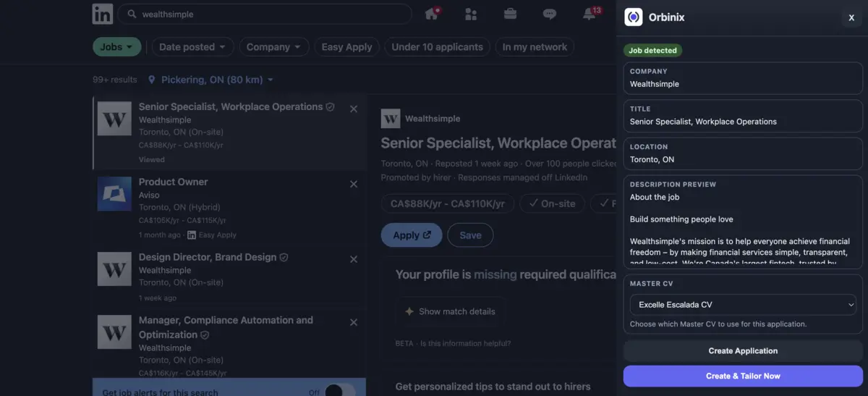Dismiss the Design Director job listing
868x396 pixels.
tap(354, 259)
